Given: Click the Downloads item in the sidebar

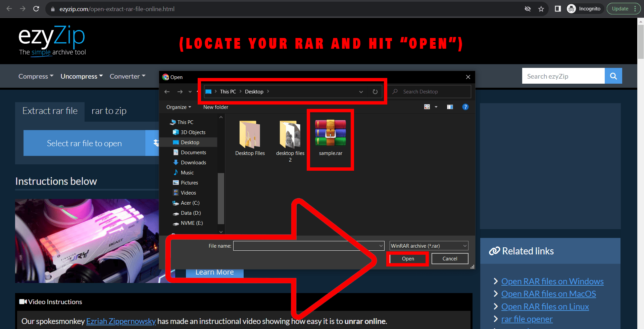Looking at the screenshot, I should point(194,162).
